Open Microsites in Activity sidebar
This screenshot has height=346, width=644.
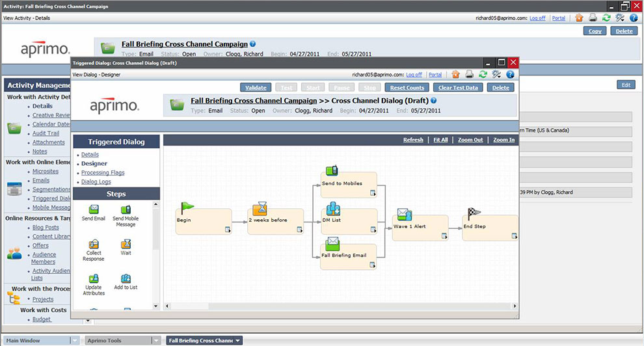[46, 171]
